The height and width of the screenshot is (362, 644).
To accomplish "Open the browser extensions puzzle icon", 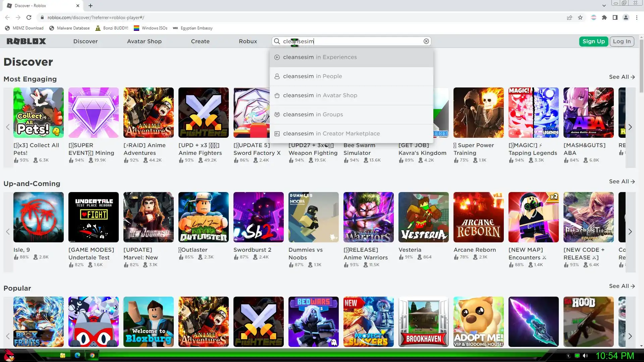I will coord(604,17).
